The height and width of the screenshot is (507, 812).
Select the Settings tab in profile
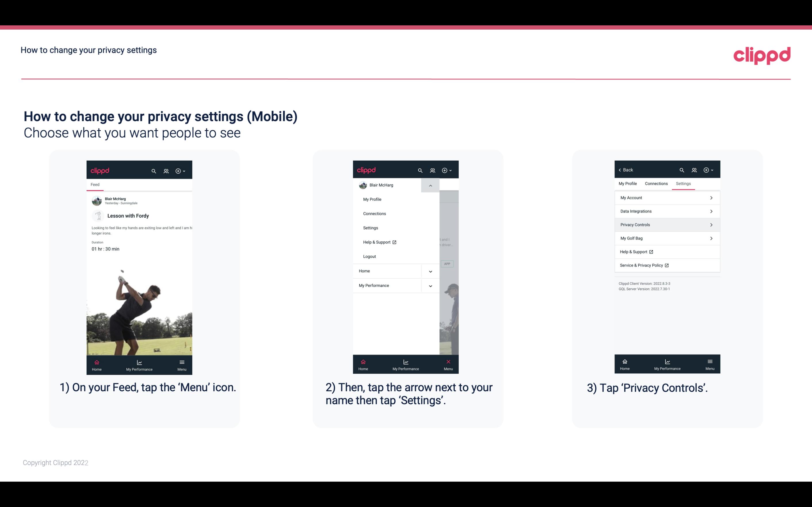coord(683,183)
